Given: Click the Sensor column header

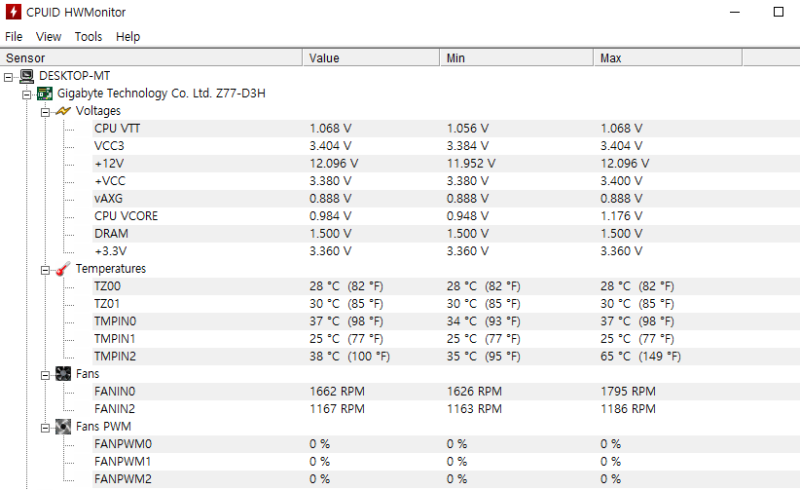Looking at the screenshot, I should click(150, 58).
